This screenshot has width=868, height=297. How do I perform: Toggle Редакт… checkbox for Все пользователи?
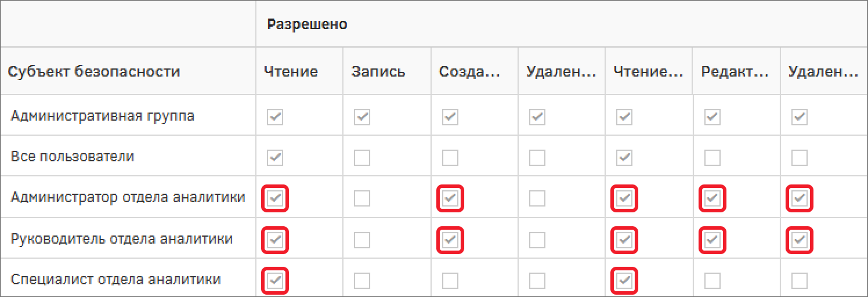[713, 157]
